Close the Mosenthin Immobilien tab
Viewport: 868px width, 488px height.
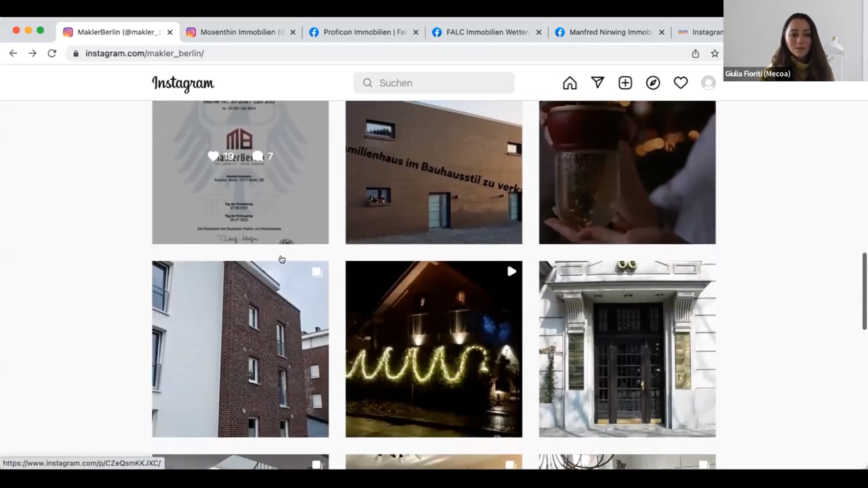[x=293, y=32]
